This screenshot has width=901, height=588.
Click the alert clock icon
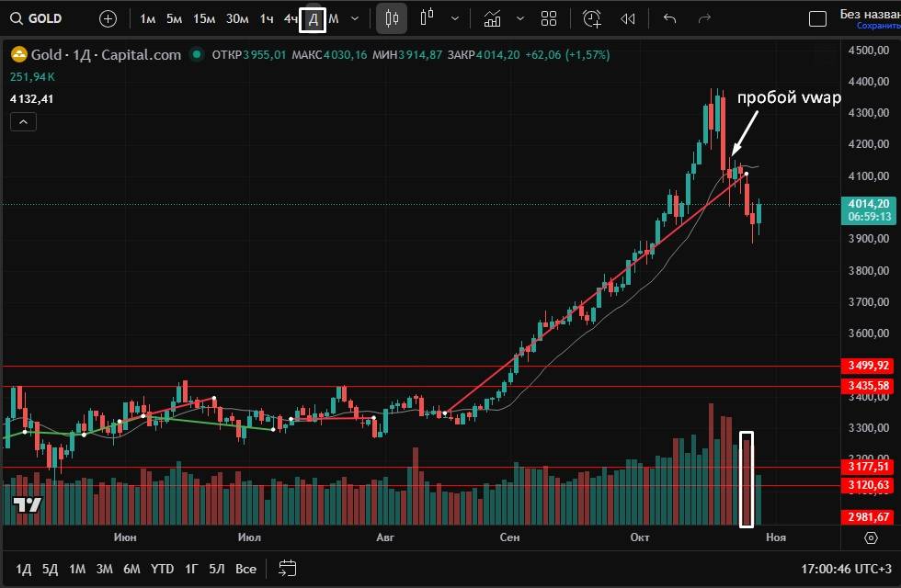click(592, 18)
